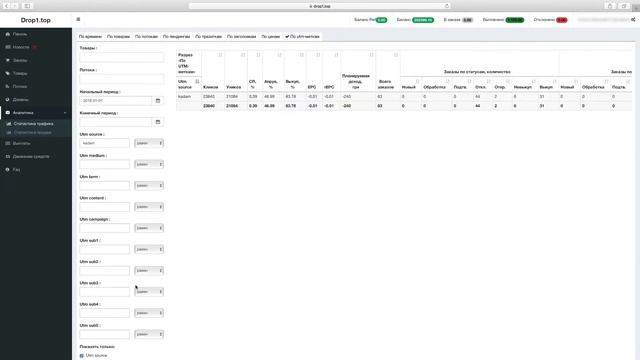Open the condition dropdown for Utm campaign
Viewport: 640px width, 360px height.
click(149, 228)
